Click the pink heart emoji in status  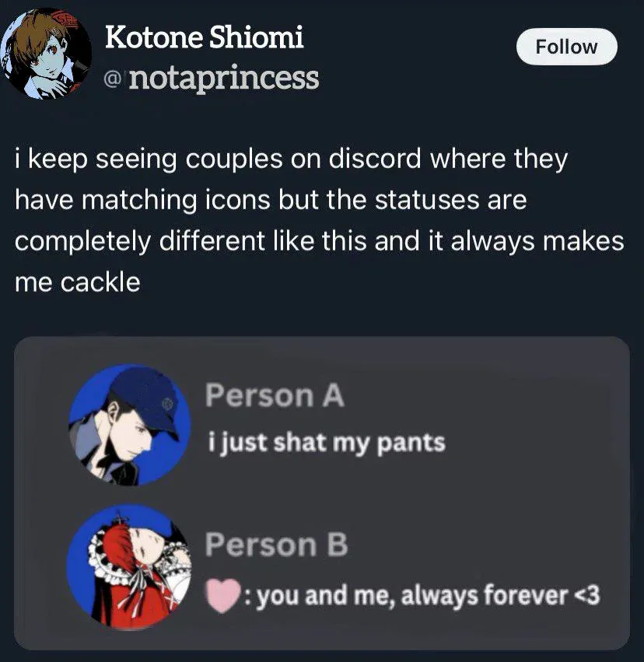pos(223,596)
